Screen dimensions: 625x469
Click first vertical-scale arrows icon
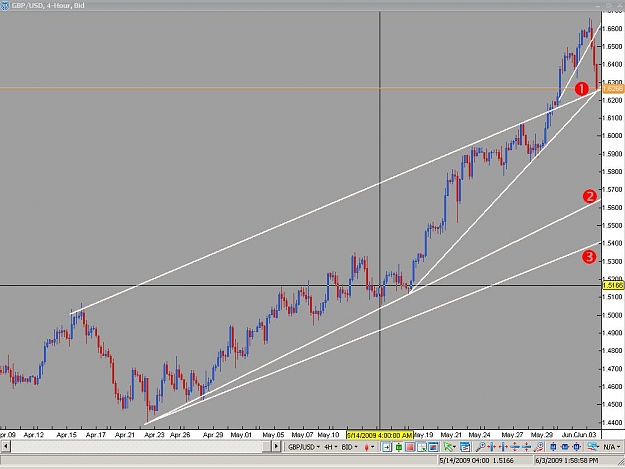click(x=515, y=447)
